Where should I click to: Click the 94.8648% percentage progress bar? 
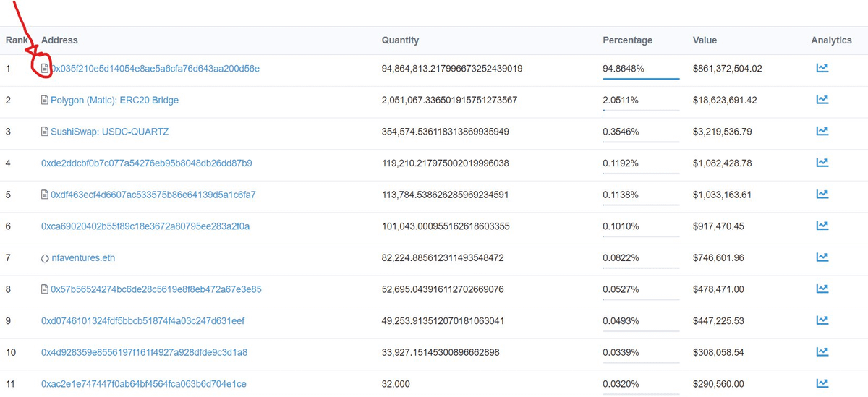[x=641, y=78]
